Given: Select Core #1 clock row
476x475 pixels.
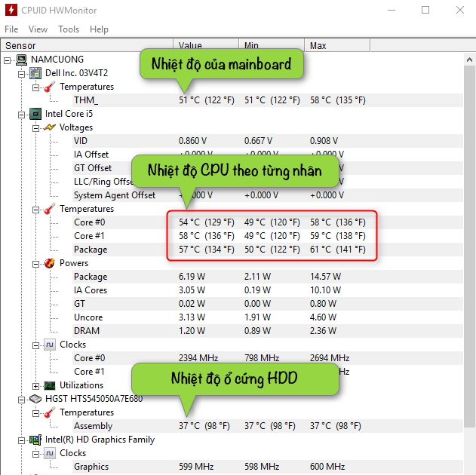Looking at the screenshot, I should 268,372.
